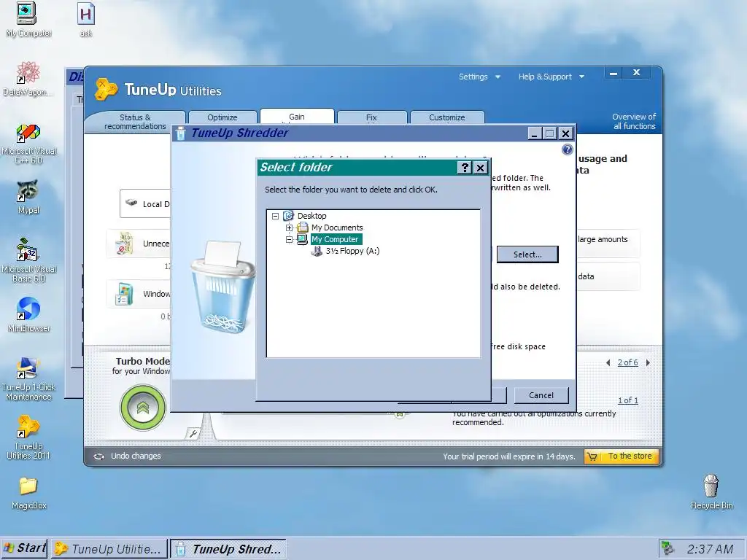The image size is (747, 560).
Task: Open TuneUp 1-Click Maintenance shortcut
Action: click(28, 378)
